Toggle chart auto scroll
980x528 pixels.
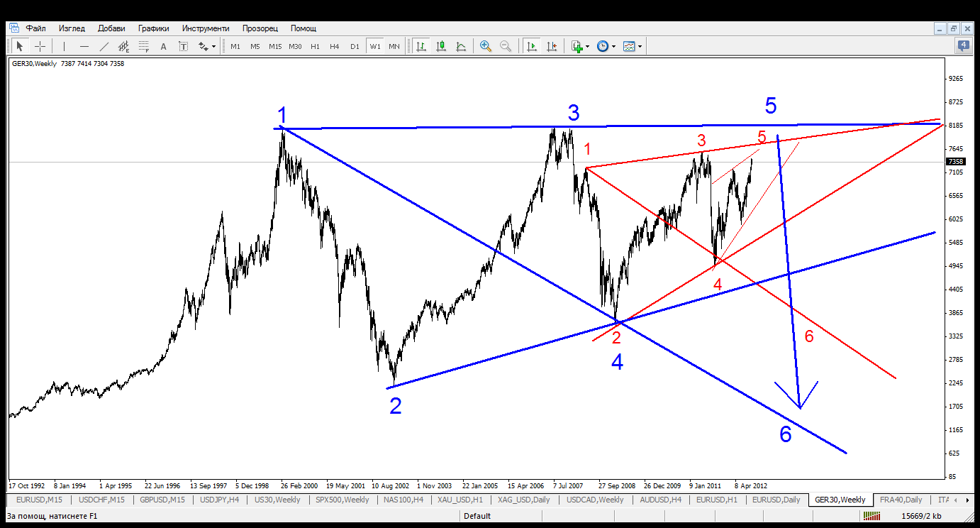point(531,46)
